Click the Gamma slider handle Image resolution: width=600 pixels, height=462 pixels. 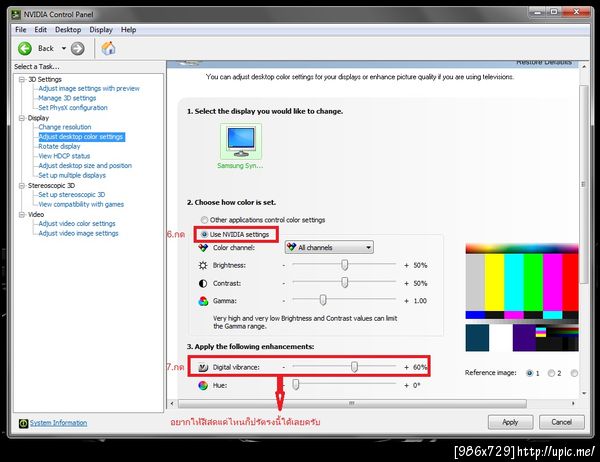click(323, 300)
